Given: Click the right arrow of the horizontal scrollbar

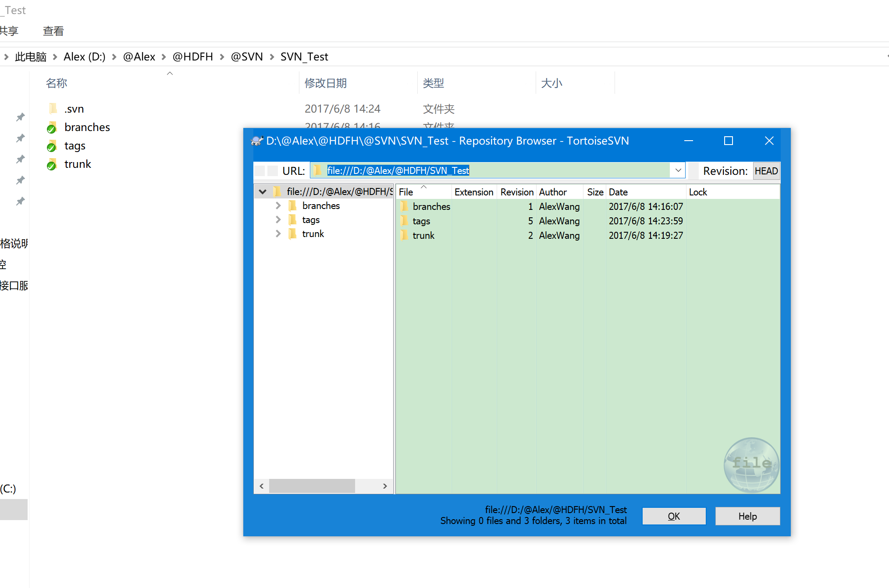Looking at the screenshot, I should coord(385,486).
